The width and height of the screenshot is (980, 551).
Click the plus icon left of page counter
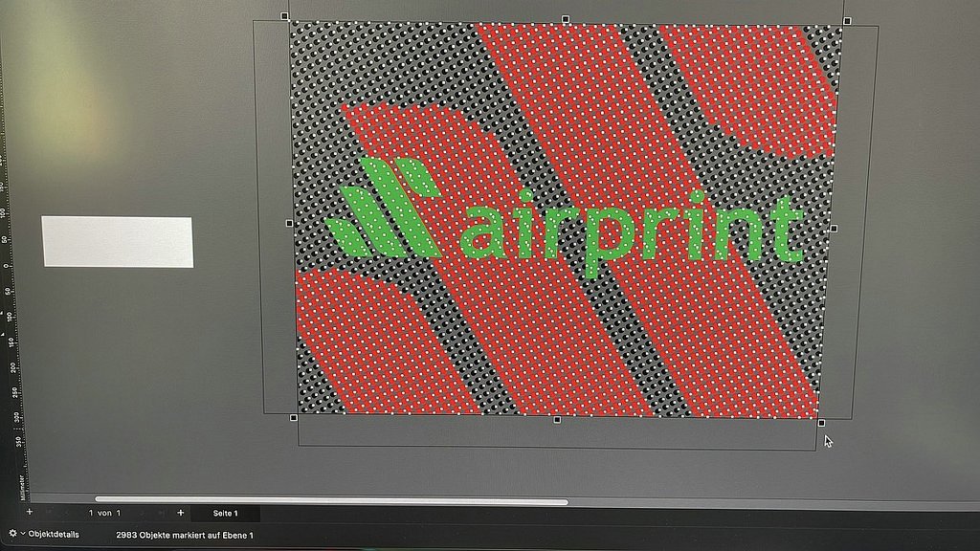29,513
